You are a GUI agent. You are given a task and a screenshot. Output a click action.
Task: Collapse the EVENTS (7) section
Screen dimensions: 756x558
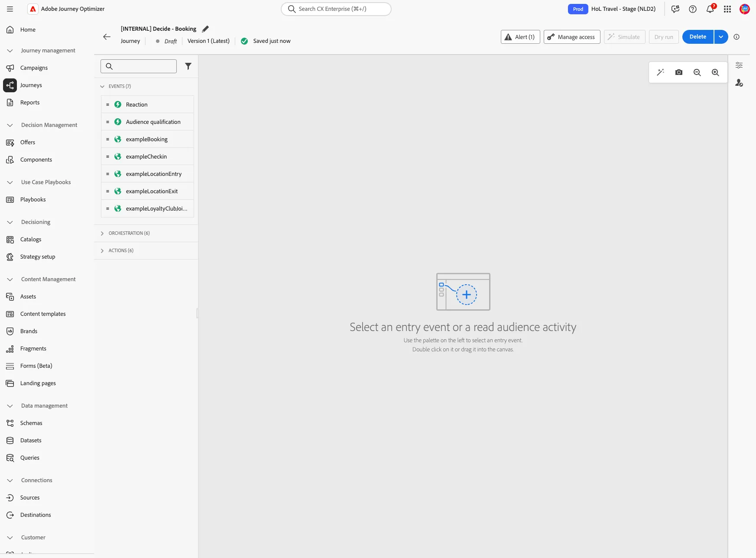[102, 87]
